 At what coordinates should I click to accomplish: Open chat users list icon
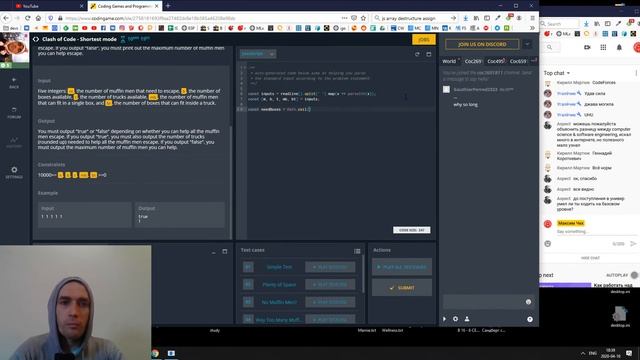tap(467, 319)
